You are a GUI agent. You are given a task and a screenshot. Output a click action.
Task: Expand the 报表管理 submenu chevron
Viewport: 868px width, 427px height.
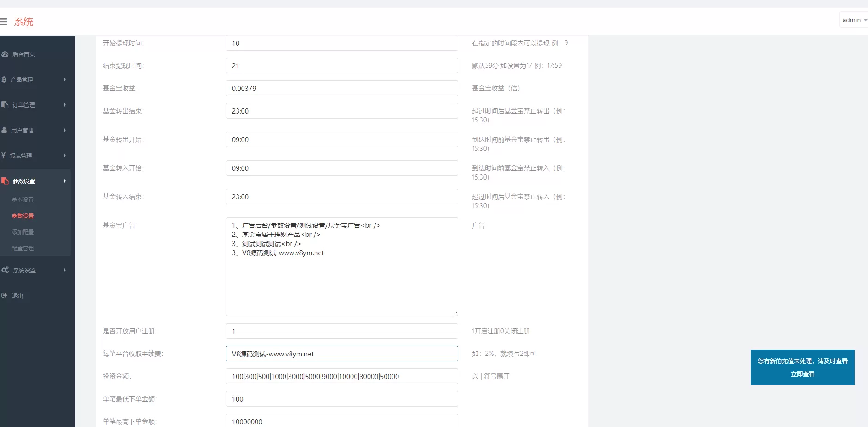(65, 156)
